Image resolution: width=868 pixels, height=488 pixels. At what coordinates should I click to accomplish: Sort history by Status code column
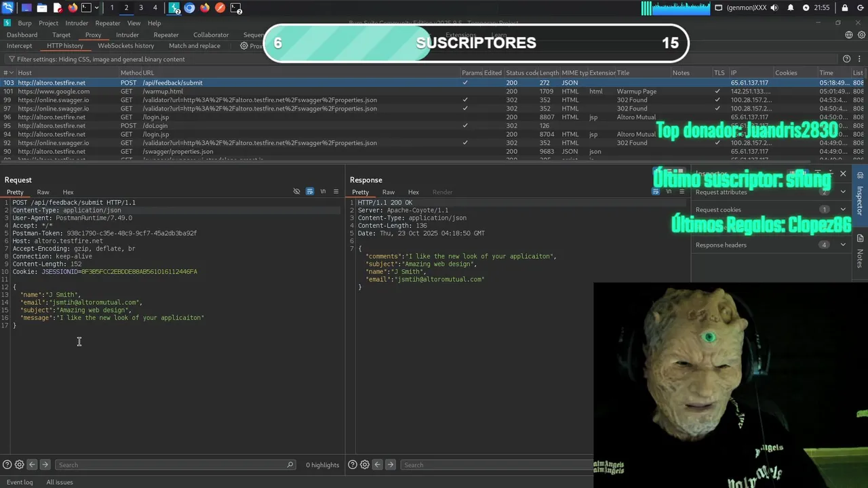tap(521, 73)
